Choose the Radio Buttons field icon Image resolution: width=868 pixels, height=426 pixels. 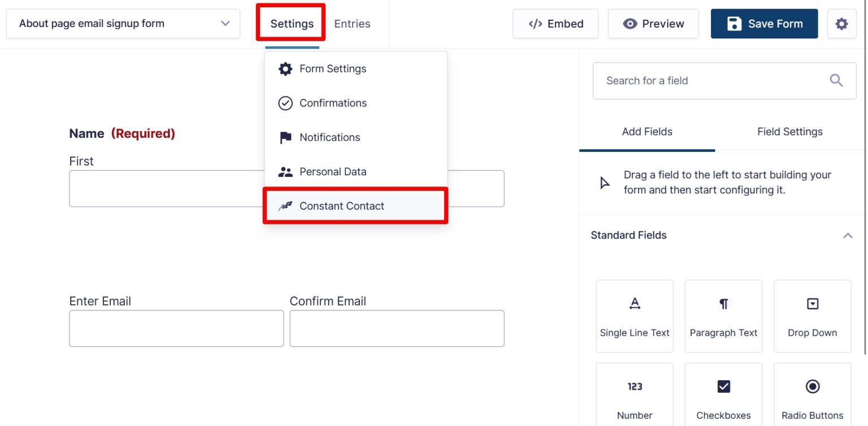pos(812,386)
